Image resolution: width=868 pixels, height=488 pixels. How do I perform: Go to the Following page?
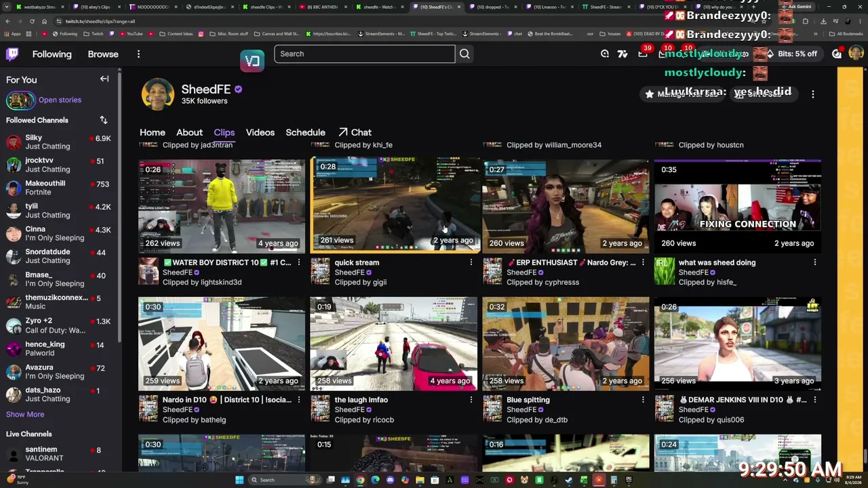(x=52, y=54)
